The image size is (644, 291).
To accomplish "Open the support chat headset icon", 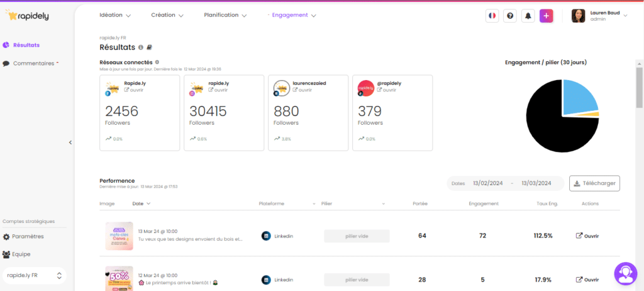I will click(x=625, y=273).
